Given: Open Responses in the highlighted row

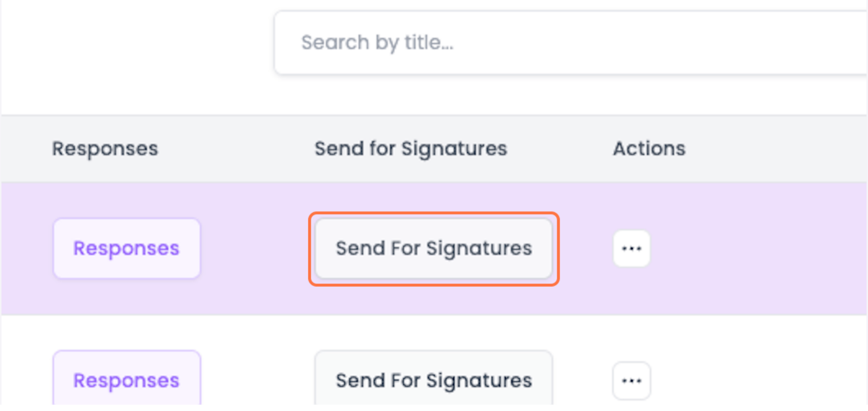Looking at the screenshot, I should [127, 248].
